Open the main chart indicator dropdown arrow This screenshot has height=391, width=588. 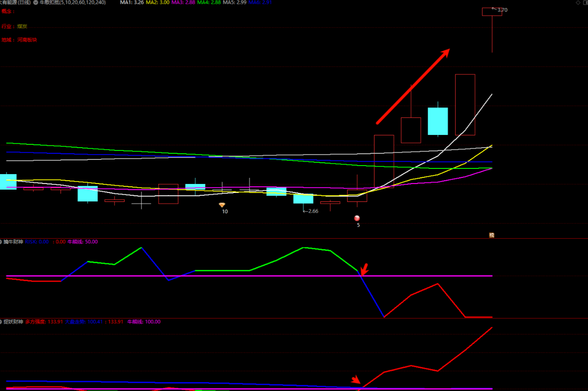pyautogui.click(x=36, y=2)
